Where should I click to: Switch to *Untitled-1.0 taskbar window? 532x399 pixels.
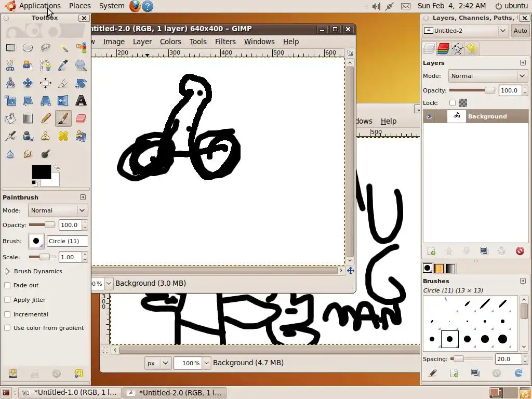[69, 393]
